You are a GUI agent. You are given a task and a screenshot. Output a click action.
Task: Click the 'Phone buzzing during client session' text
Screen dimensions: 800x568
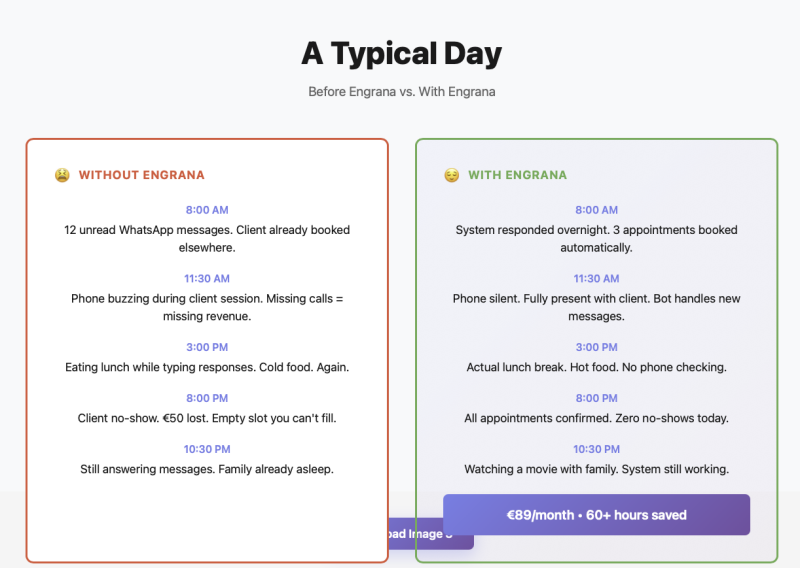207,307
